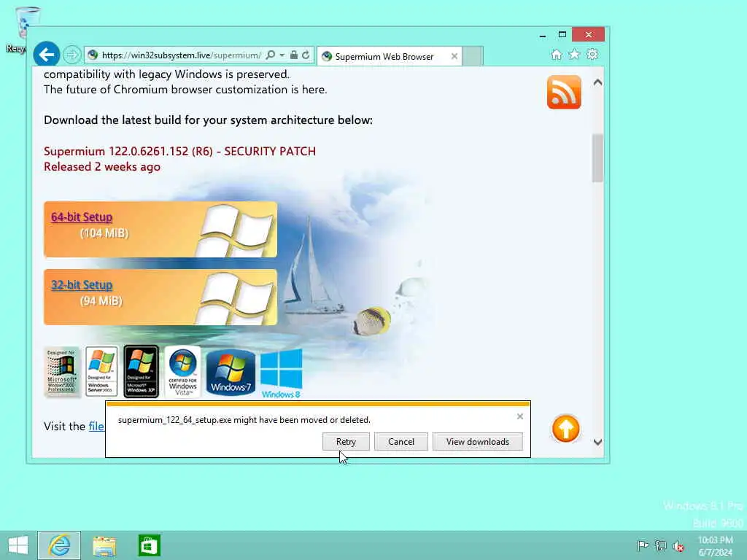Click the Windows 7 badge

231,373
